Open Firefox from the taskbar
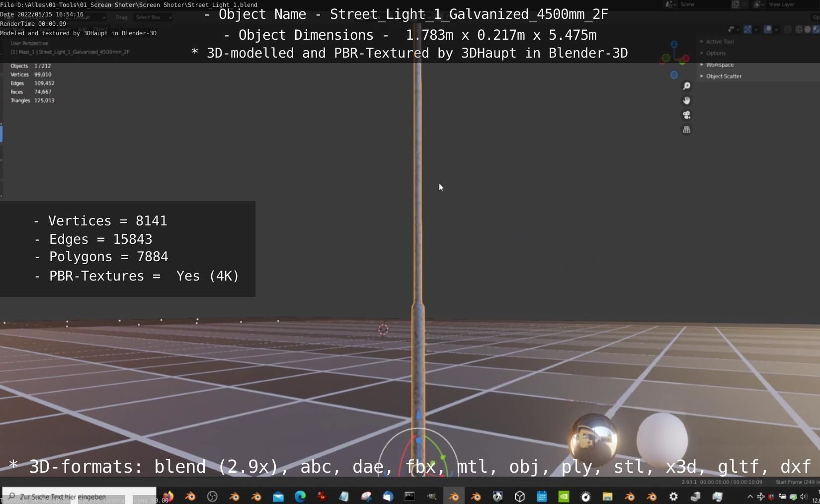 [x=168, y=496]
